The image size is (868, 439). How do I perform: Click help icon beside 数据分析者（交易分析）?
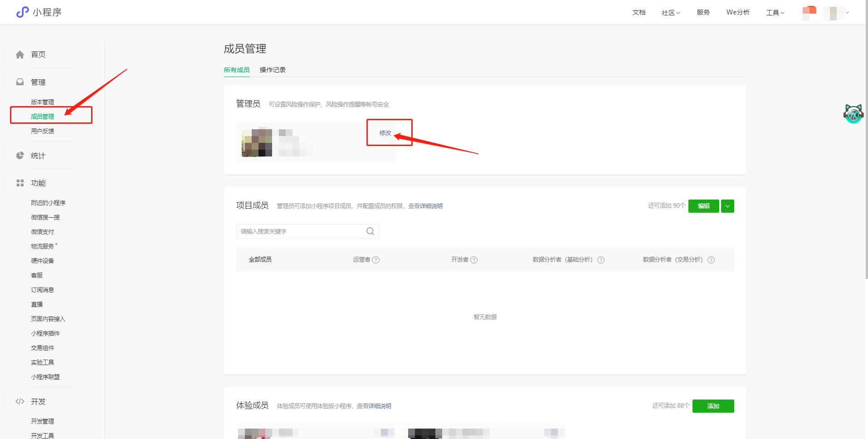point(711,259)
